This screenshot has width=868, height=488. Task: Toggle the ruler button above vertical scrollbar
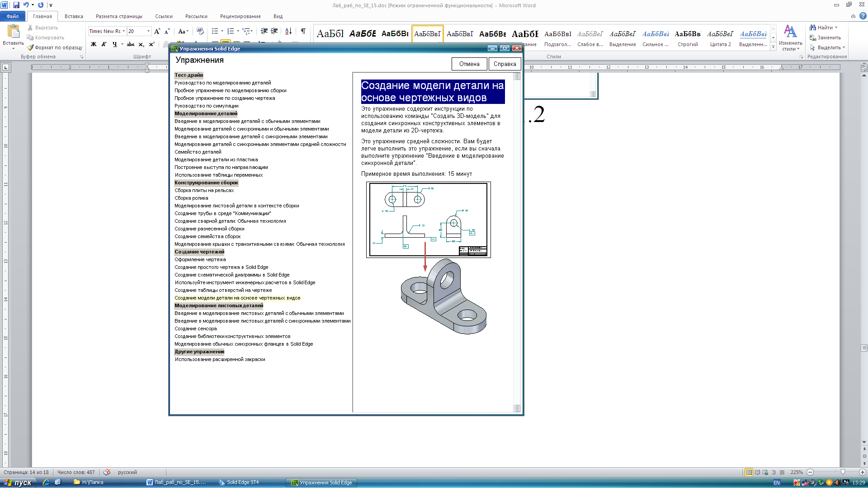(x=864, y=68)
